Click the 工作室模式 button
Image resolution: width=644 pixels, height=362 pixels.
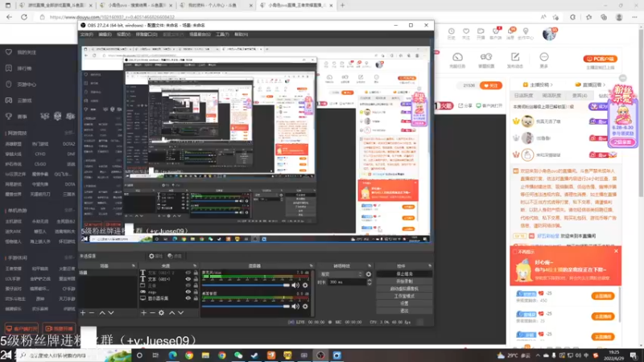(x=404, y=296)
